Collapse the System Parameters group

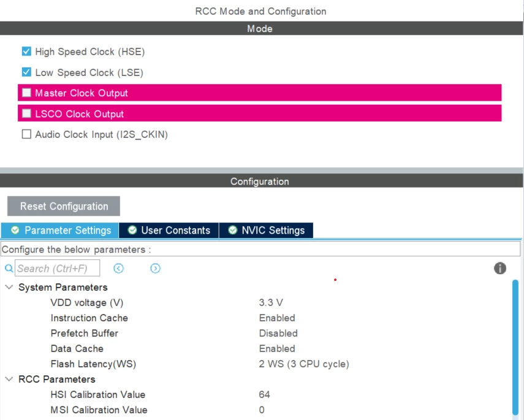[x=9, y=287]
